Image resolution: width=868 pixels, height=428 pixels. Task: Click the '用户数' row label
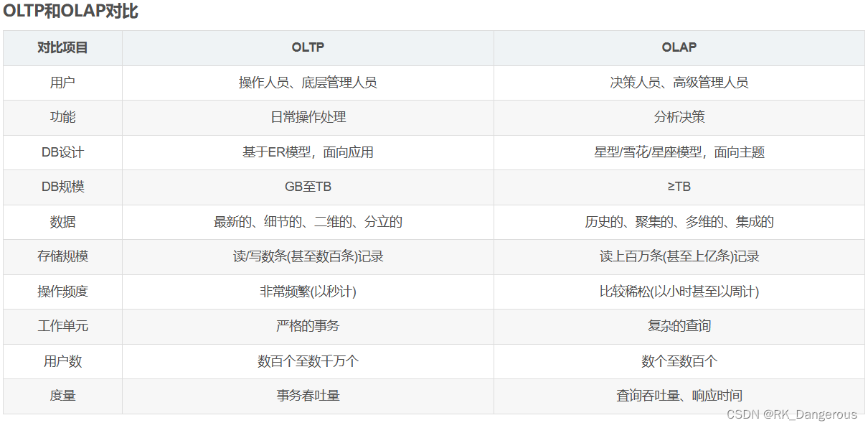pyautogui.click(x=62, y=361)
